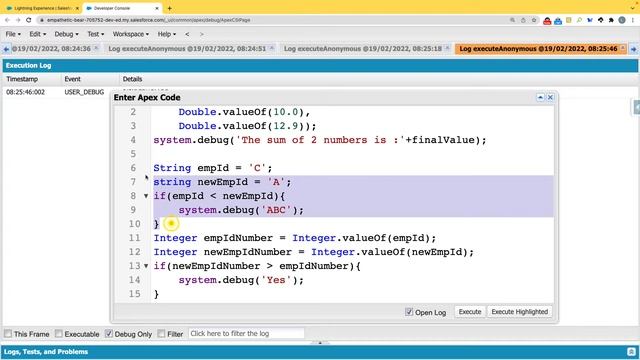Reload the page with the browser refresh icon
Image resolution: width=640 pixels, height=360 pixels.
click(29, 20)
